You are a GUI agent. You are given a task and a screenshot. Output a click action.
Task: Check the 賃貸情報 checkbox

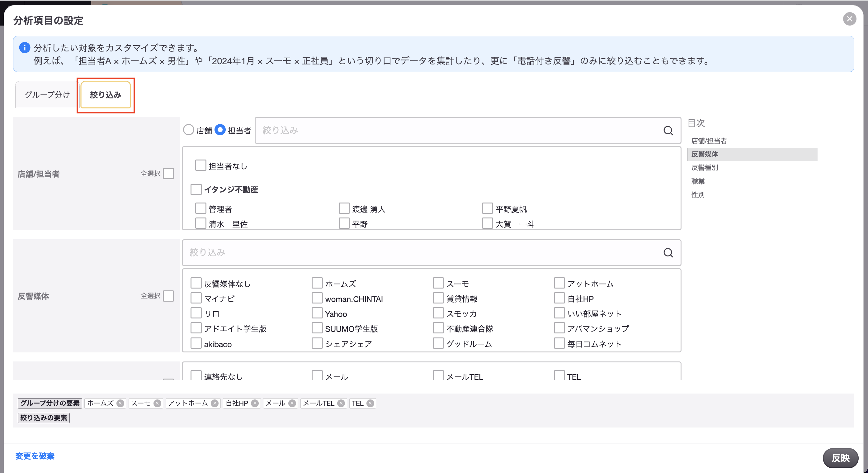438,298
